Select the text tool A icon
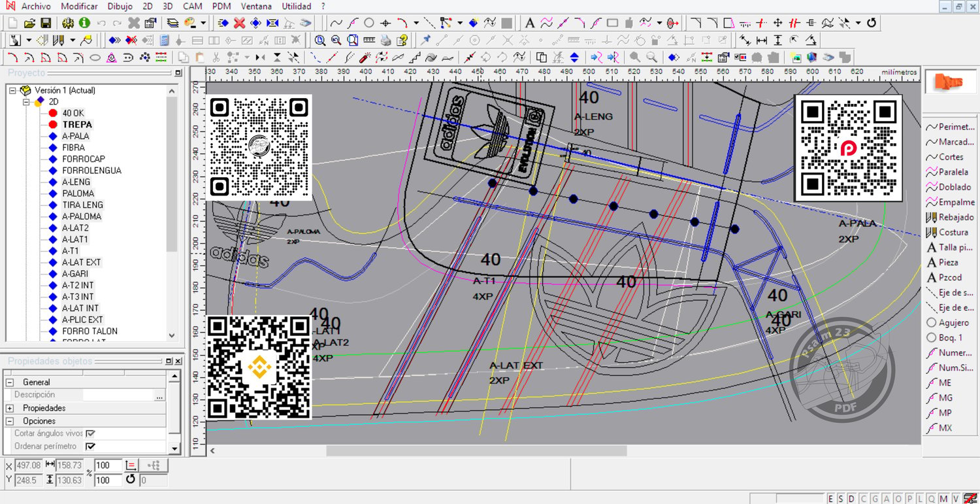 pos(530,23)
